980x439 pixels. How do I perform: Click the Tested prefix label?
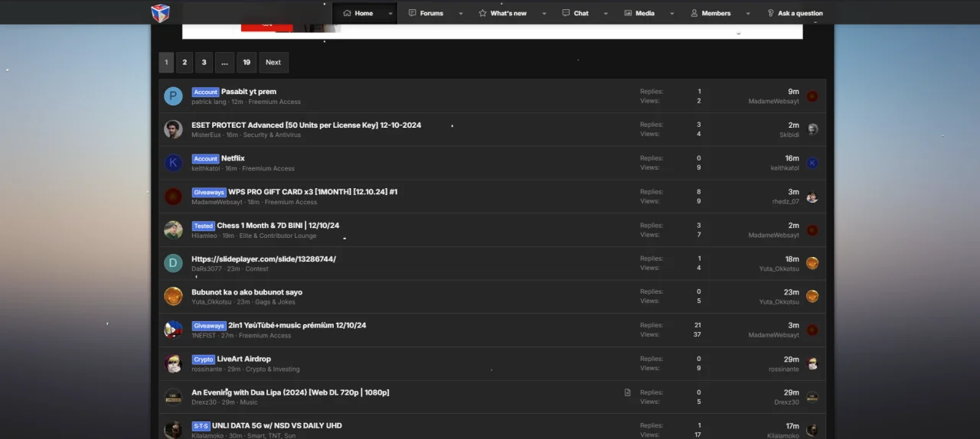coord(203,226)
